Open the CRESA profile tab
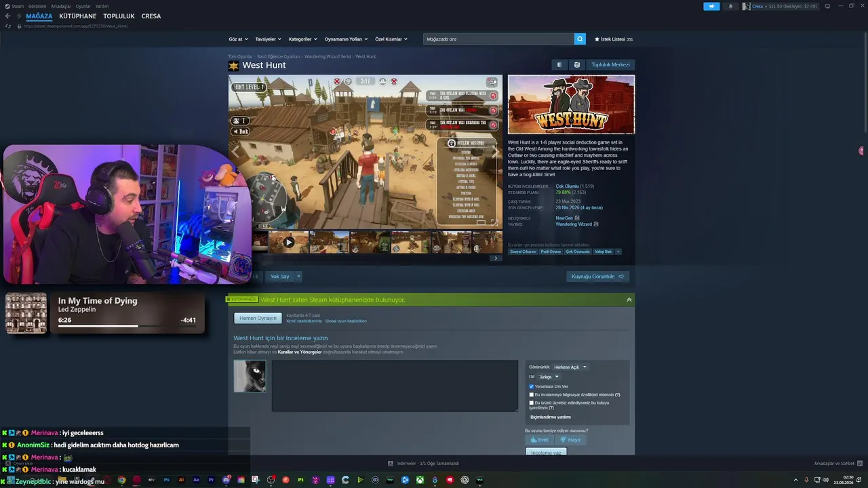Screen dimensions: 868x488 151,16
